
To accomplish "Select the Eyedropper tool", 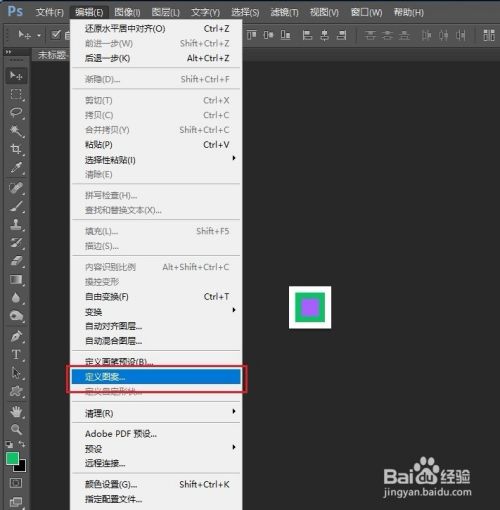I will point(16,167).
